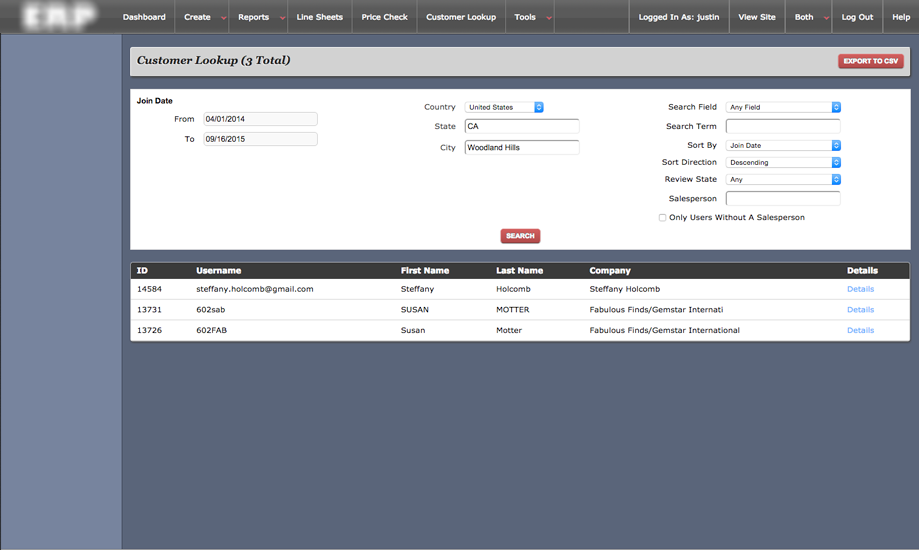919x550 pixels.
Task: Open the Country dropdown
Action: point(504,107)
